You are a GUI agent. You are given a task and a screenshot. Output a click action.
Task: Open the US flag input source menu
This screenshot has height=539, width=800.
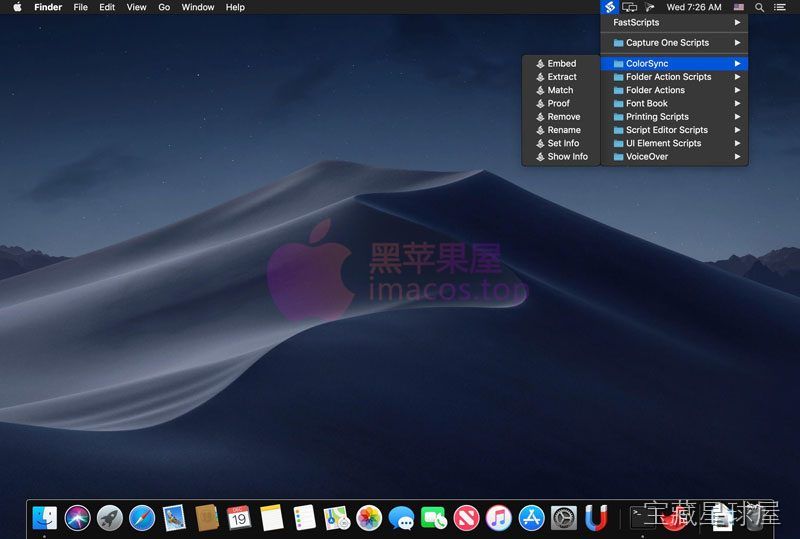(x=738, y=7)
